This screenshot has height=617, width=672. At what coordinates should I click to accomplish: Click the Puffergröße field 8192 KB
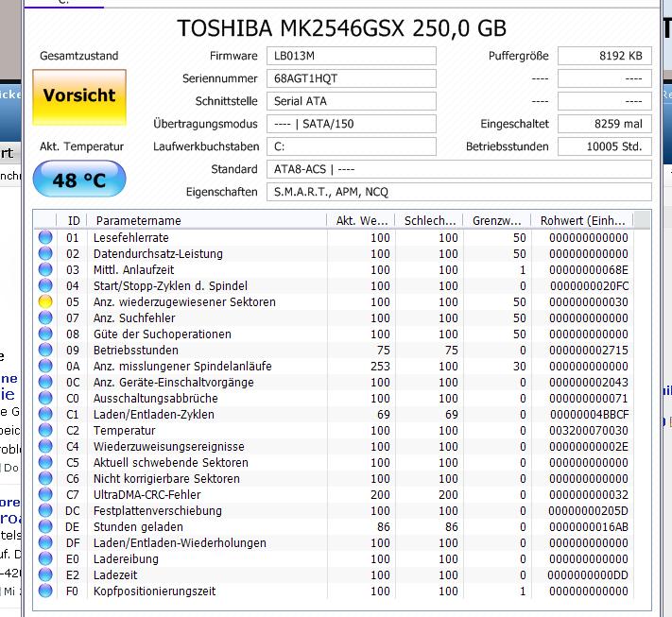[605, 56]
